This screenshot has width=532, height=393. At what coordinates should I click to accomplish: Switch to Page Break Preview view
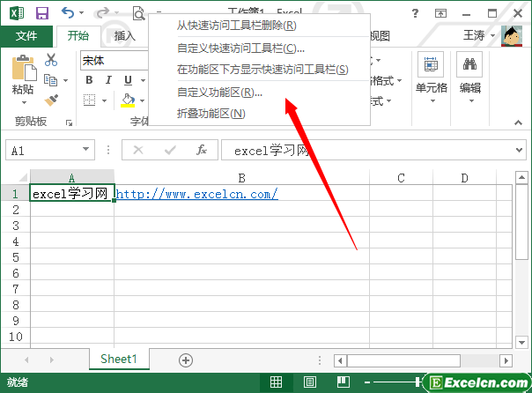coord(344,382)
